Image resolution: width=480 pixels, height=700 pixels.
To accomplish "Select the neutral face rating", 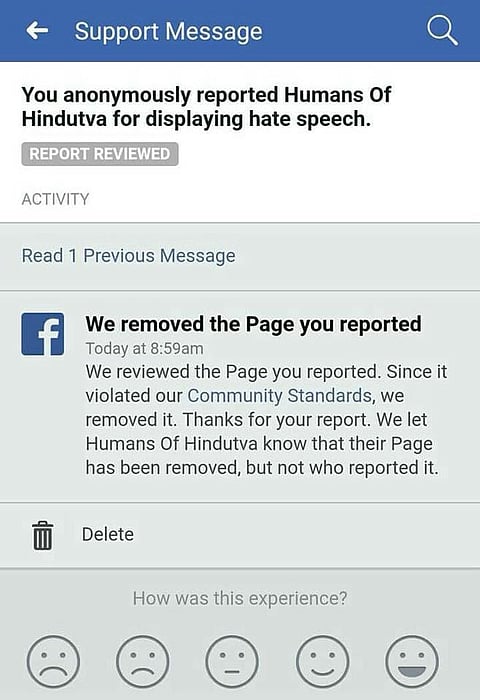I will pos(232,662).
